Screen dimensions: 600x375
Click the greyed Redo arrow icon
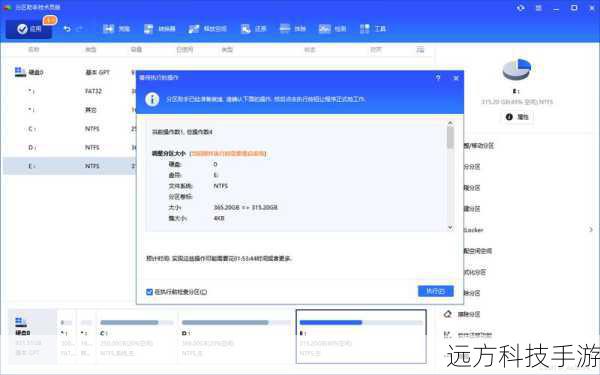80,29
